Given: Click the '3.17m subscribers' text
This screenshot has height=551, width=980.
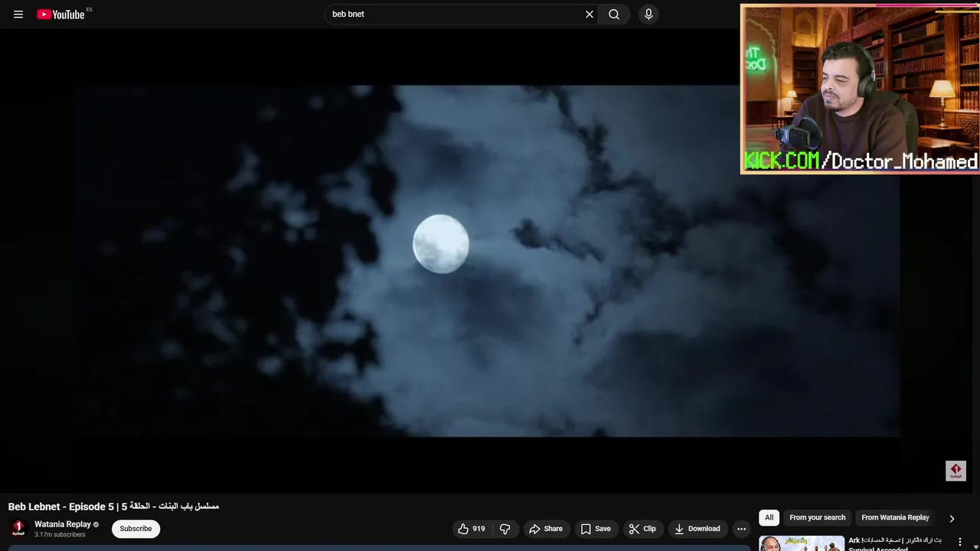Looking at the screenshot, I should point(60,535).
